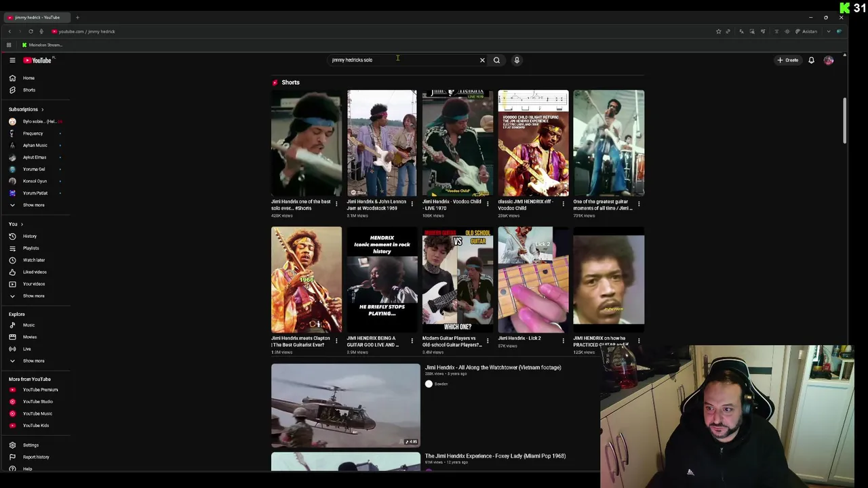Screen dimensions: 868x488
Task: Open the You section chevron
Action: pyautogui.click(x=22, y=224)
